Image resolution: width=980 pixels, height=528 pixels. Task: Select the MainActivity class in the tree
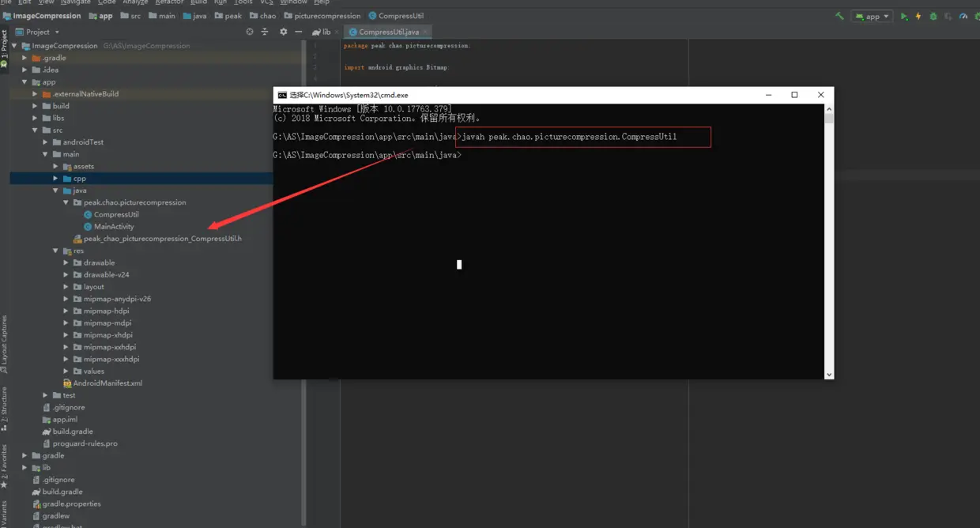tap(109, 227)
